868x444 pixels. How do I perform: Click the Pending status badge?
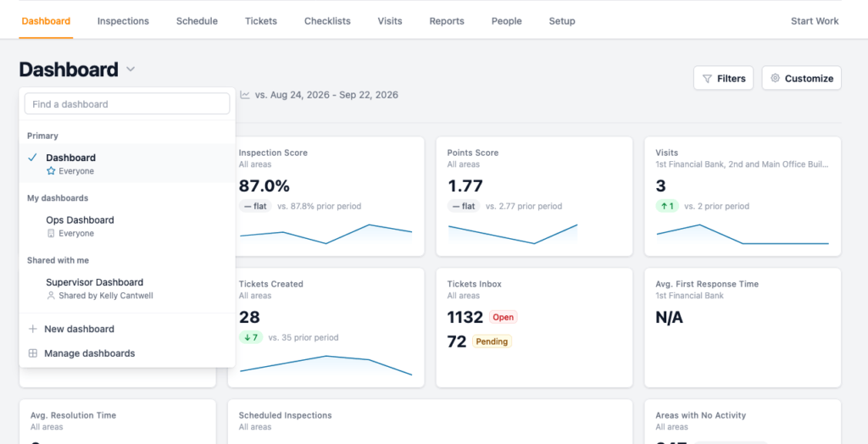coord(492,341)
